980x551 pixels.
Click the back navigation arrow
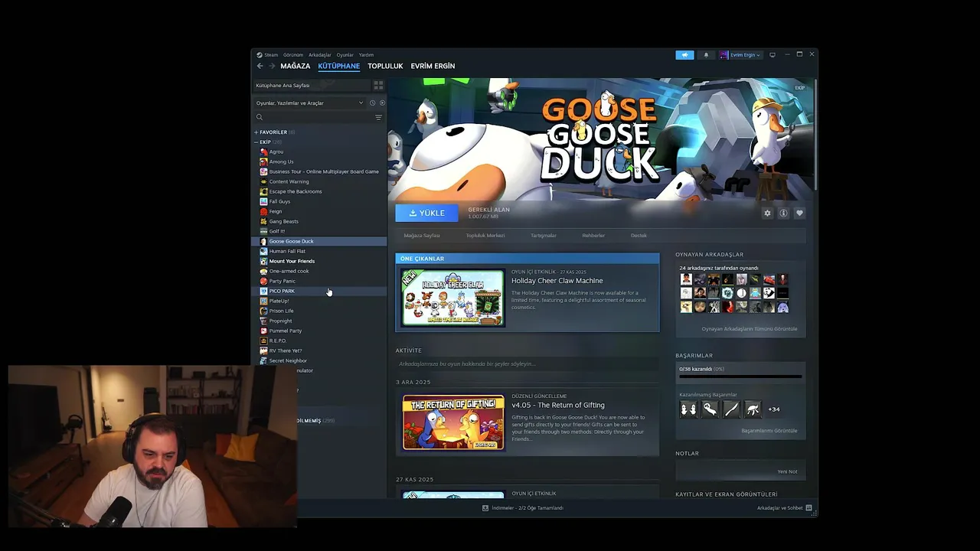260,66
